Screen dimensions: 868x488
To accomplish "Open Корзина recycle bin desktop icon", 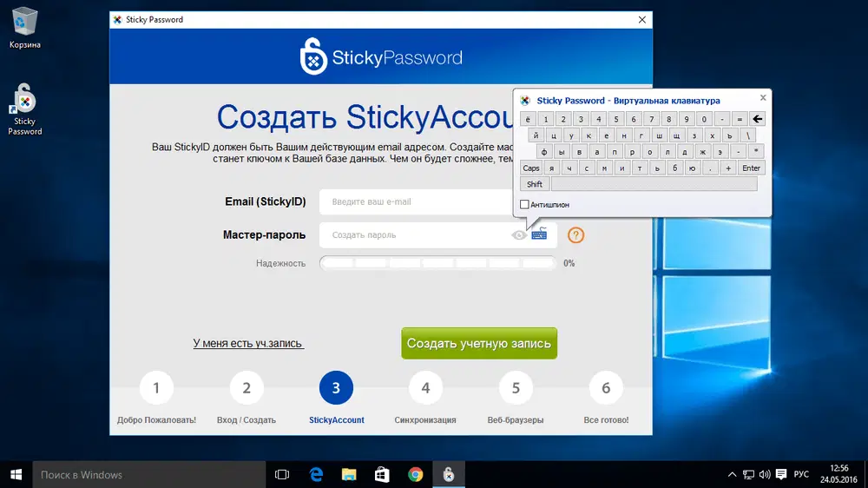I will click(x=24, y=28).
